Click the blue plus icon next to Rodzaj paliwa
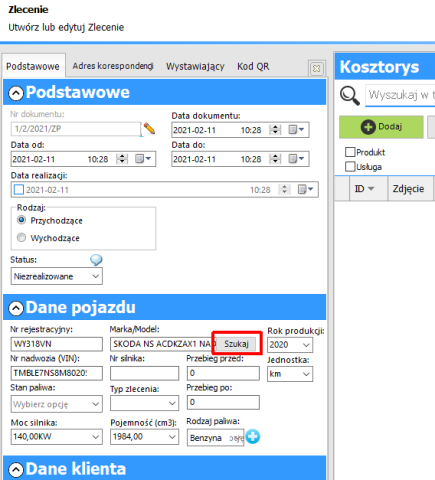Image resolution: width=435 pixels, height=480 pixels. pos(253,437)
